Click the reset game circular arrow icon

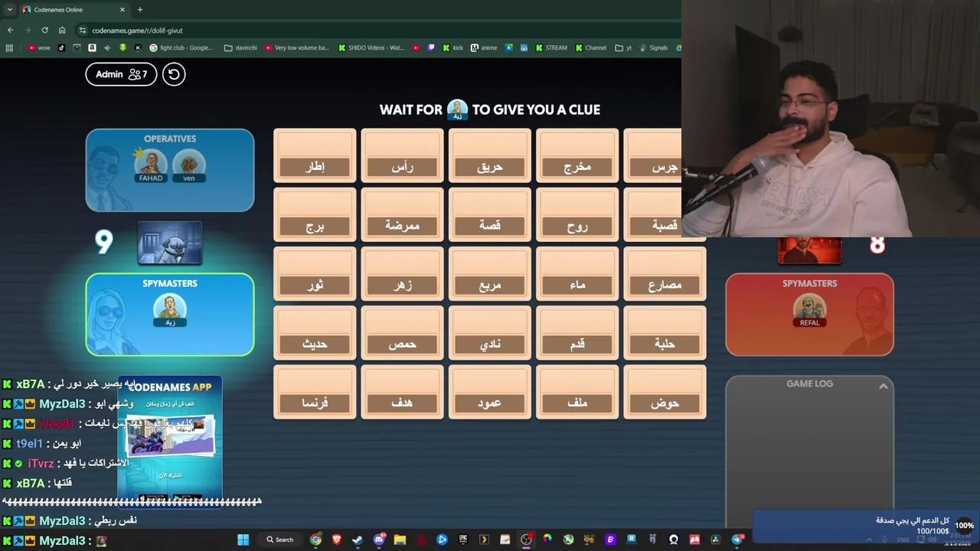click(174, 74)
